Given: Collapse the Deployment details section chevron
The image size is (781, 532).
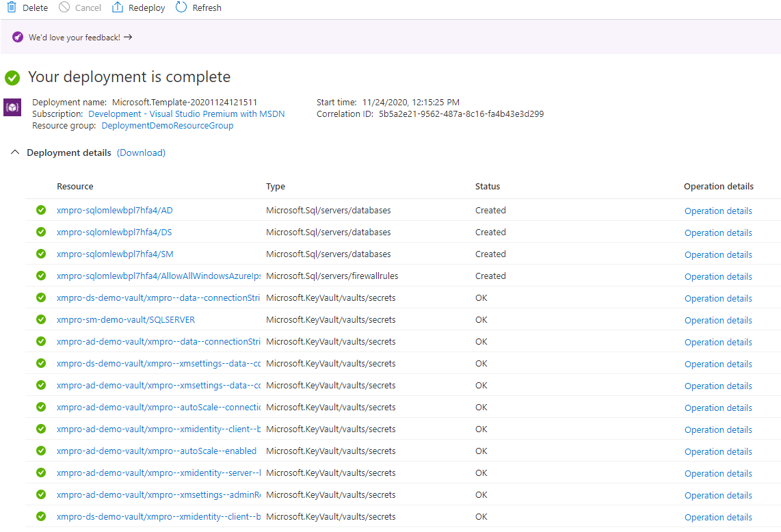Looking at the screenshot, I should click(15, 152).
